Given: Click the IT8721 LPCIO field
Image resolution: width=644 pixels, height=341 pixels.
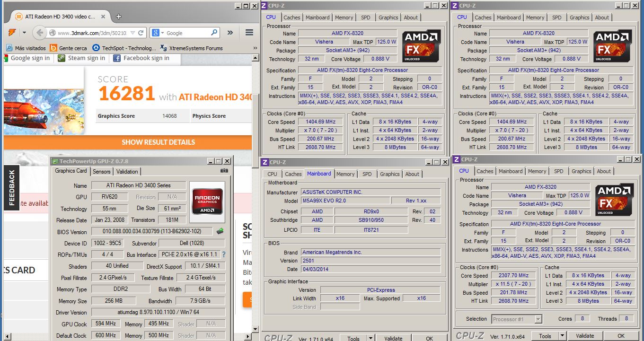Looking at the screenshot, I should [371, 230].
